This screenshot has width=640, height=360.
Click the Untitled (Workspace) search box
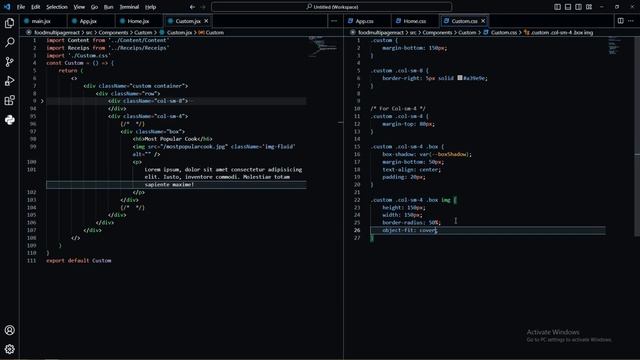[331, 7]
